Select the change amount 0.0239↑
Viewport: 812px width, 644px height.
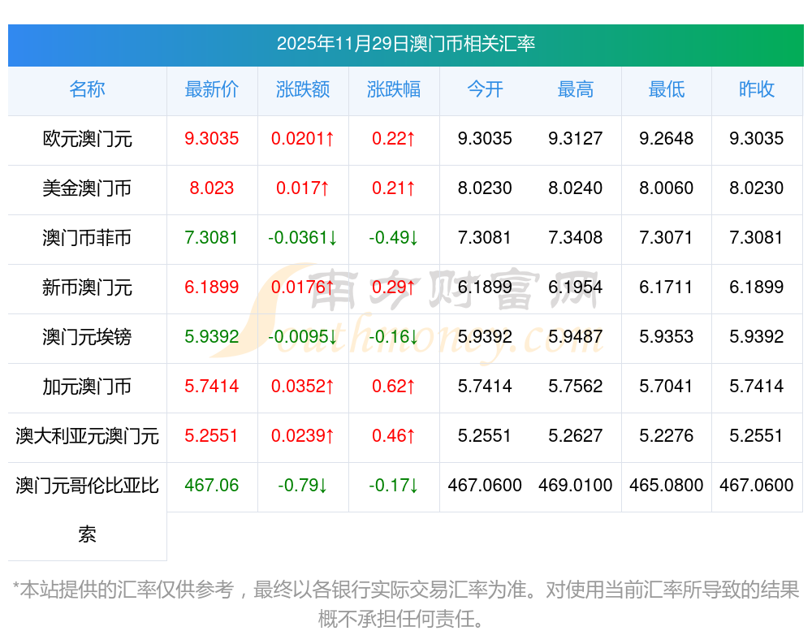302,435
